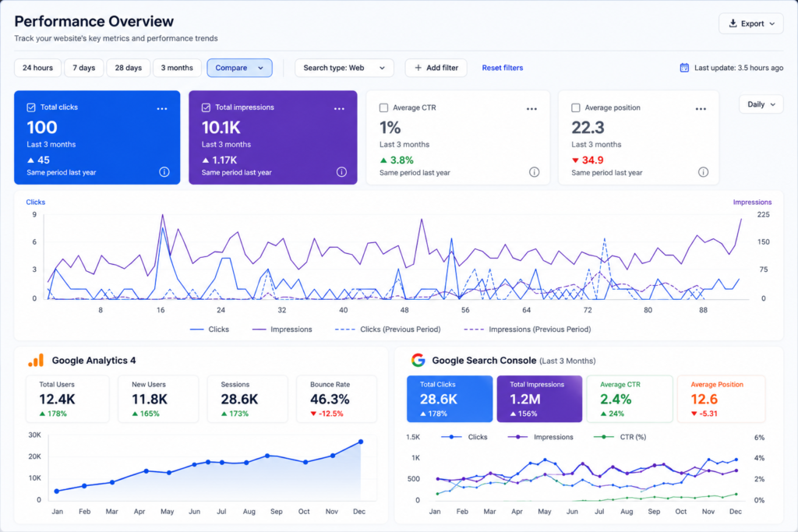Click the '(Last 3 Months)' Search Console label
Image resolution: width=798 pixels, height=532 pixels.
(x=567, y=361)
